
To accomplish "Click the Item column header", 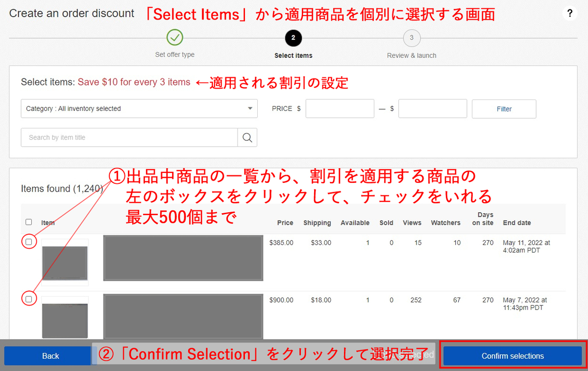I will click(48, 223).
